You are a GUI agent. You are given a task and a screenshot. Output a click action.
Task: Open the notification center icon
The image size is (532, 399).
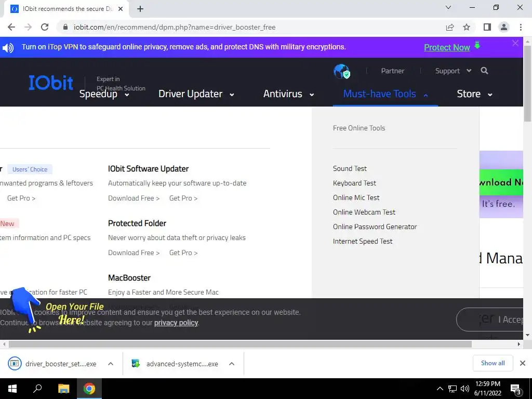pyautogui.click(x=516, y=389)
